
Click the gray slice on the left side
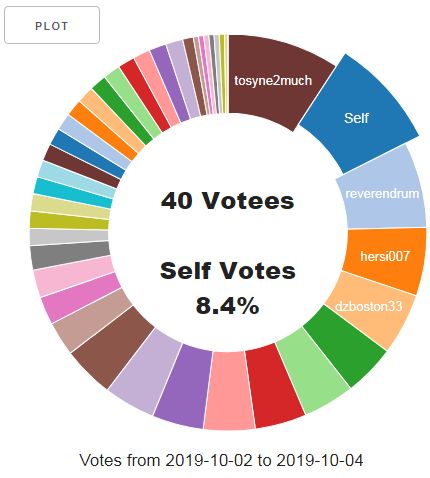pyautogui.click(x=70, y=255)
